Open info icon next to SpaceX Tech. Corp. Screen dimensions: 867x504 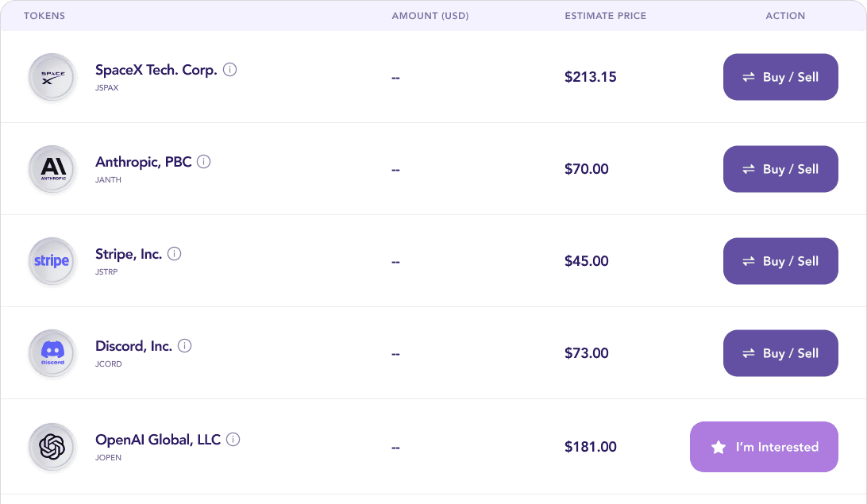pos(230,70)
